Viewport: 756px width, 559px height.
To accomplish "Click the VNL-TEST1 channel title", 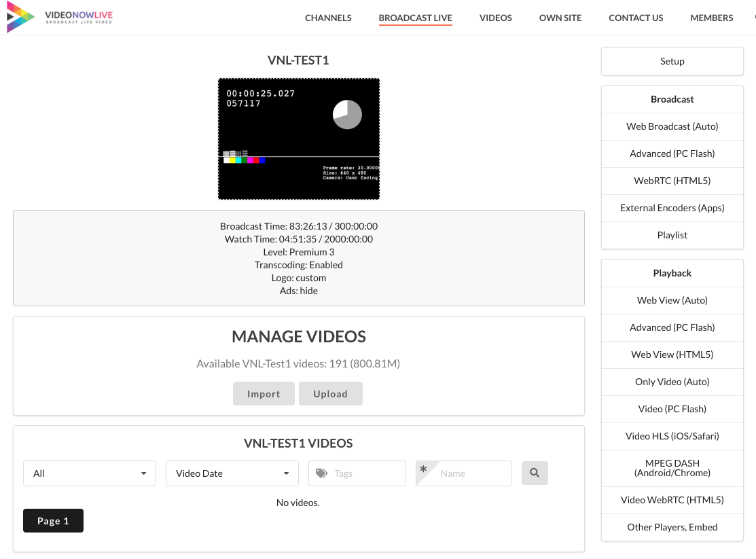I will (x=298, y=60).
